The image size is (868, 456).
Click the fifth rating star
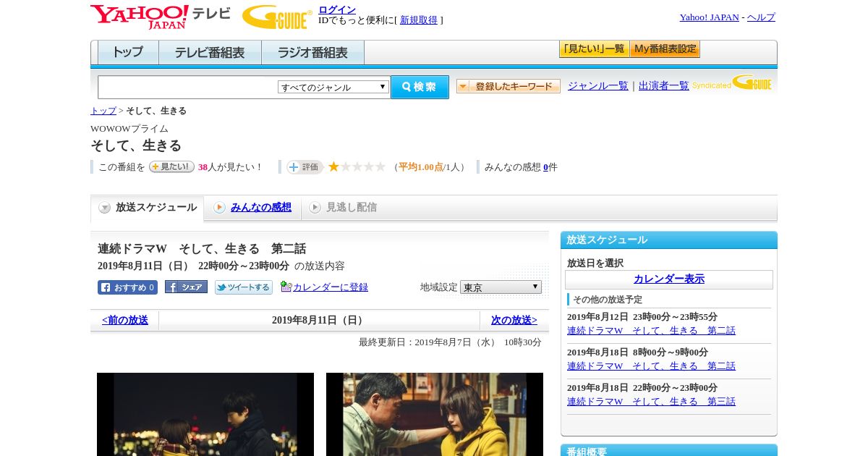[380, 166]
